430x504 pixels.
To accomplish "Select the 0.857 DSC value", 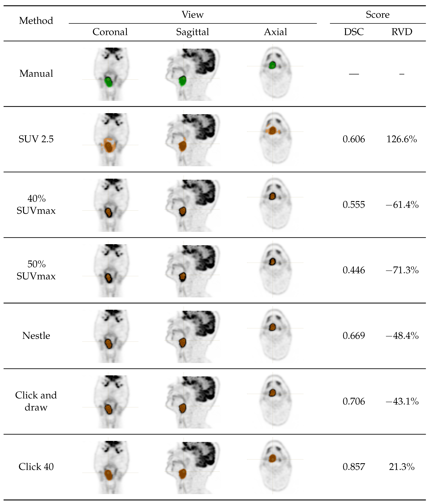I will (354, 467).
